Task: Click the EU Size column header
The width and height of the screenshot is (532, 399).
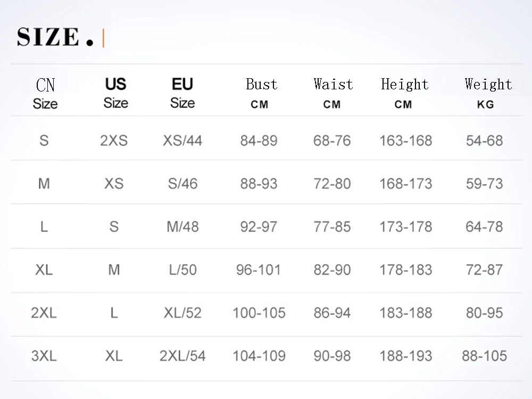Action: click(x=182, y=93)
